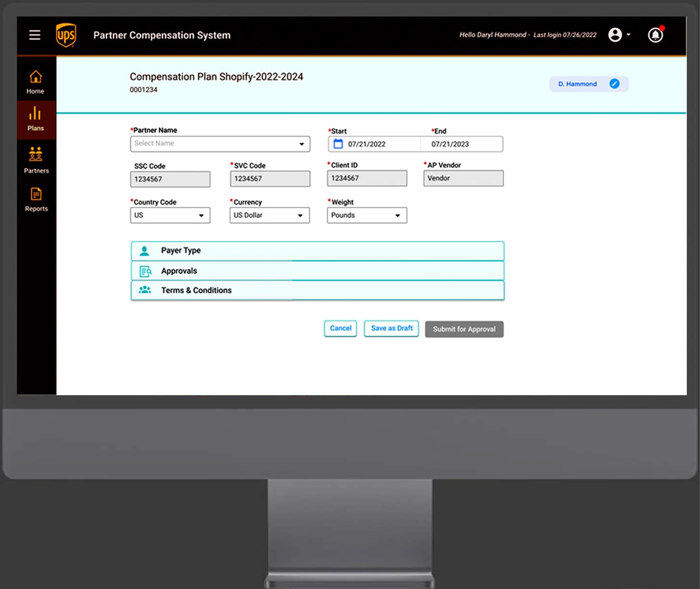The width and height of the screenshot is (700, 589).
Task: Click the SSC Code input field
Action: 170,179
